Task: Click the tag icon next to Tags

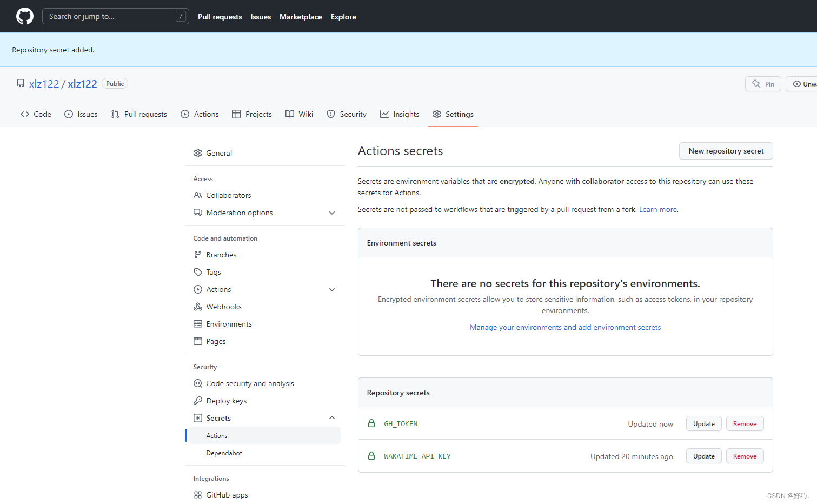Action: click(198, 272)
